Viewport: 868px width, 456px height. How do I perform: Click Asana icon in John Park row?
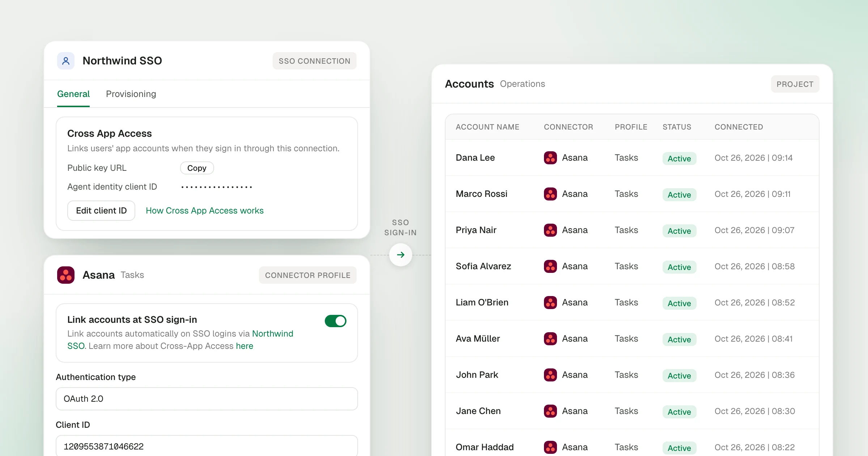point(550,375)
